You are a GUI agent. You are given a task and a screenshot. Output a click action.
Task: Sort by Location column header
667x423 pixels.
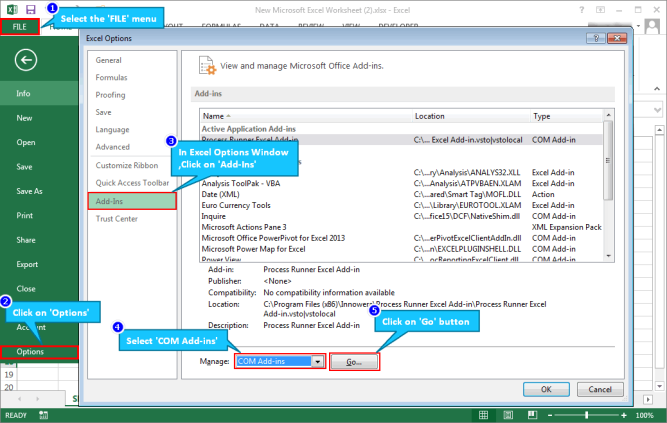(x=470, y=116)
